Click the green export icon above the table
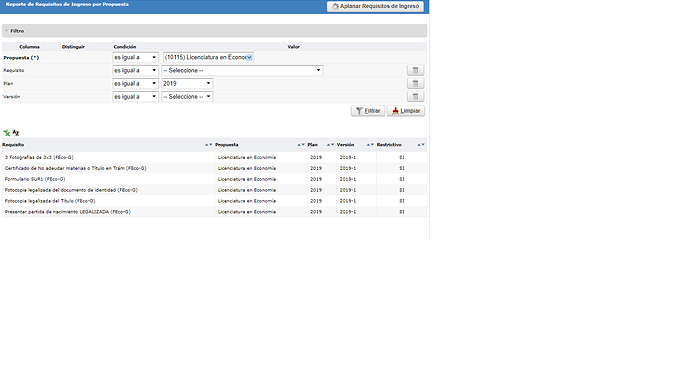The image size is (690, 375). [x=7, y=132]
